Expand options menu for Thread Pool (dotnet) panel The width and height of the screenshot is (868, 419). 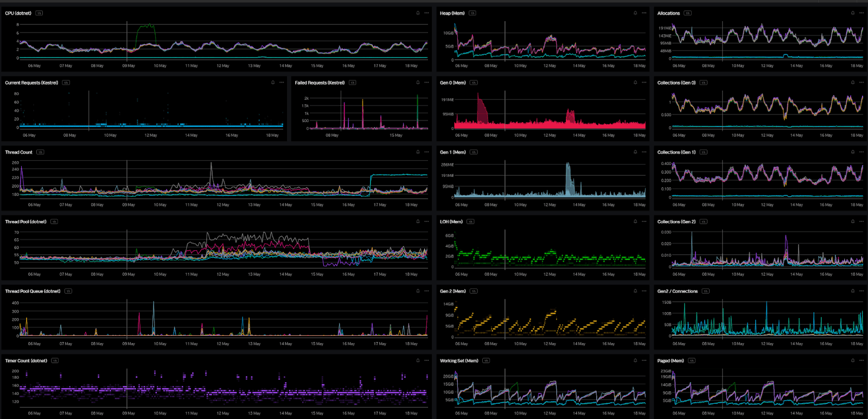tap(426, 221)
